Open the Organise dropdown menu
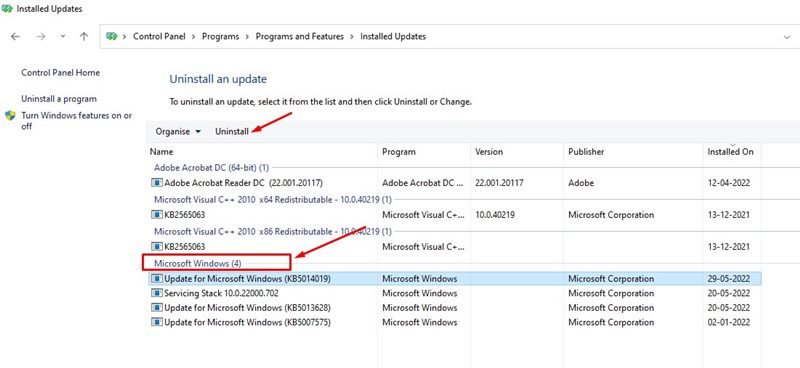The height and width of the screenshot is (368, 800). [179, 132]
